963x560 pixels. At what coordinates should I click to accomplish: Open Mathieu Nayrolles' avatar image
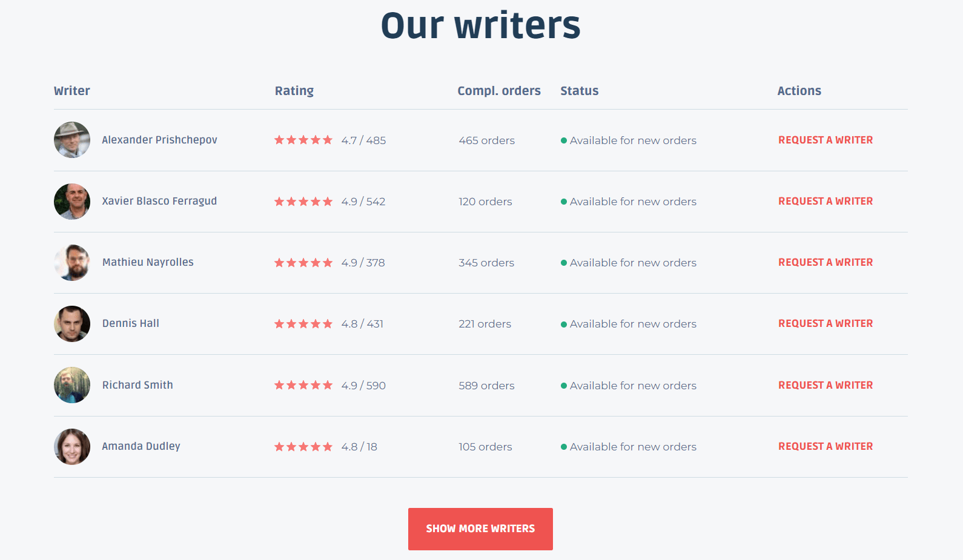72,263
